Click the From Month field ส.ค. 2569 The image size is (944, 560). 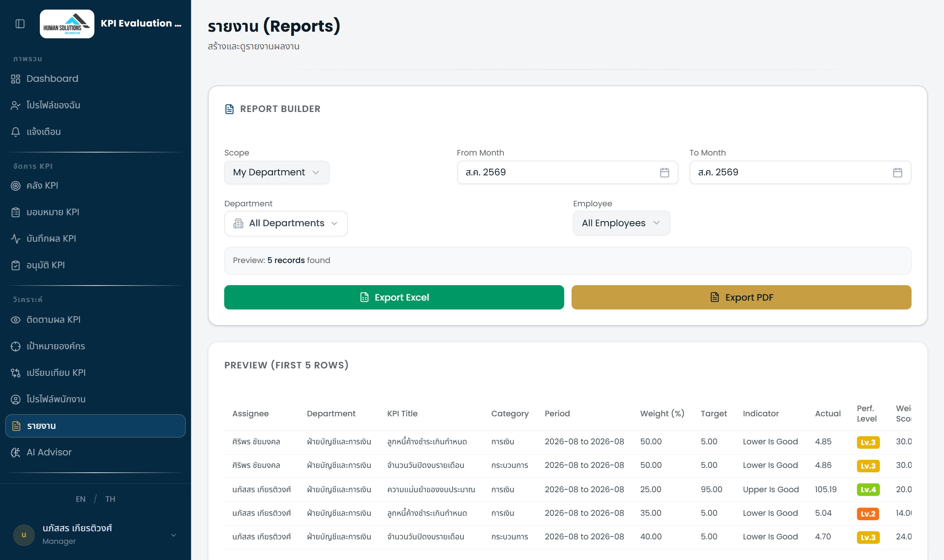pos(567,172)
